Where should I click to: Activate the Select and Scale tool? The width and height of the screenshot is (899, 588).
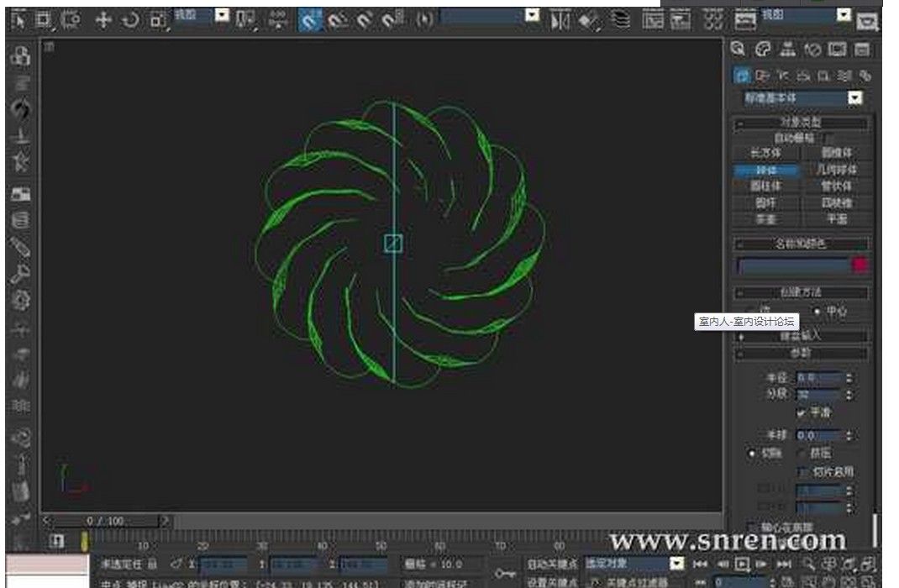[158, 21]
